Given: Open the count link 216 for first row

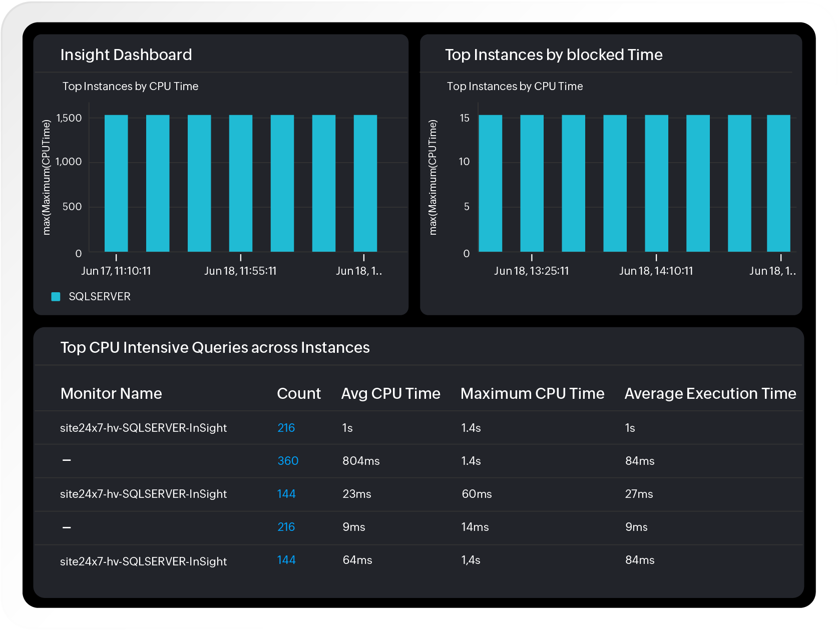Looking at the screenshot, I should (286, 428).
